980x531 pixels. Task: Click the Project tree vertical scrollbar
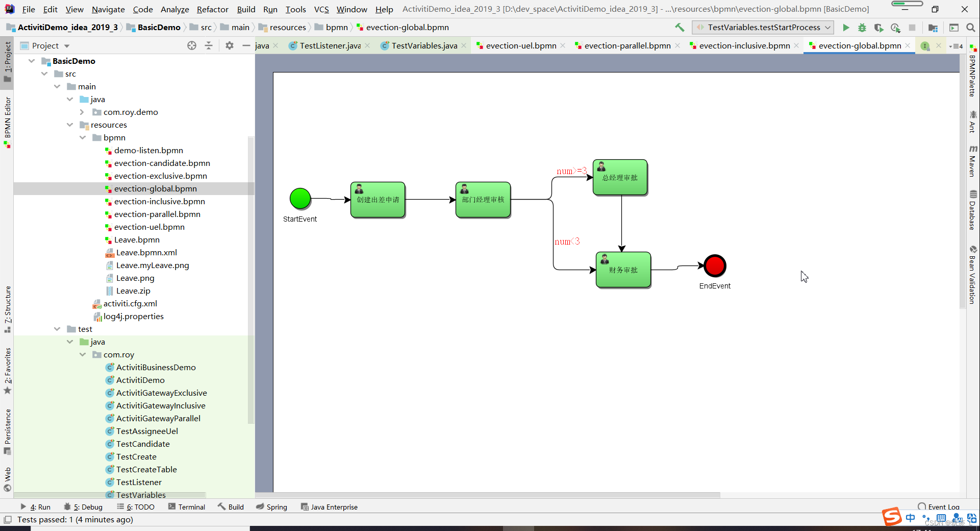(x=250, y=280)
